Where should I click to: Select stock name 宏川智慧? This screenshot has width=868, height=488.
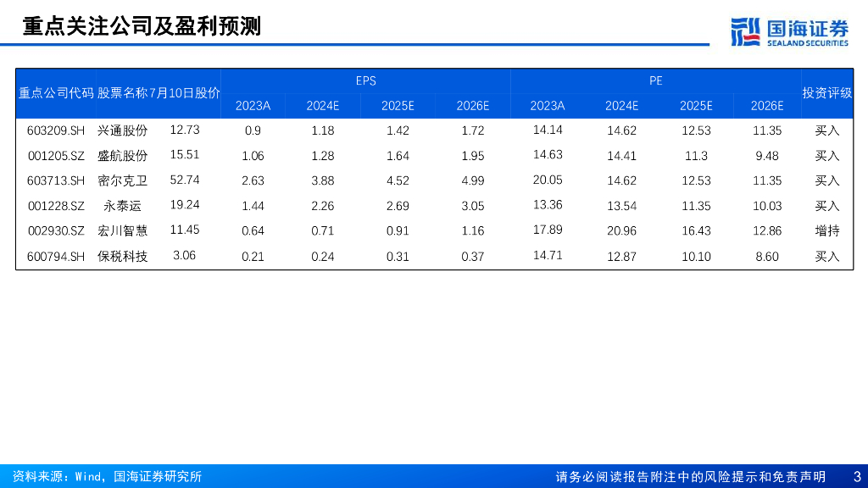(x=122, y=231)
